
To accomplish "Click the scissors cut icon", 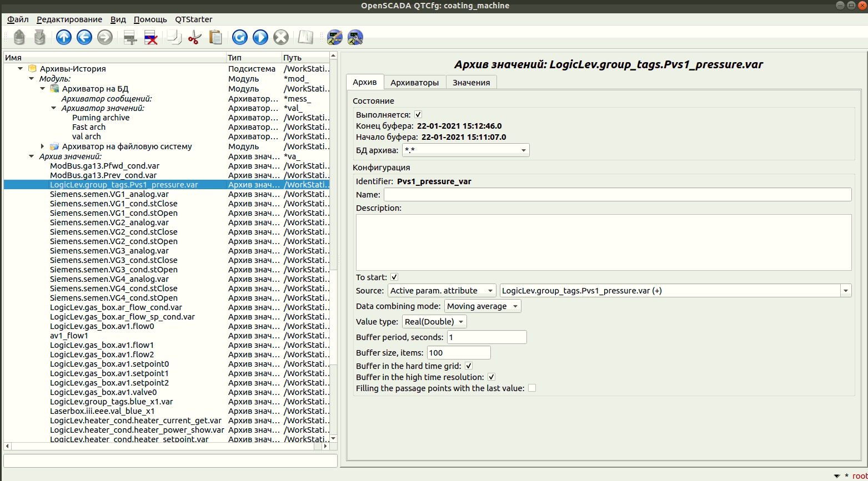I will [x=194, y=37].
